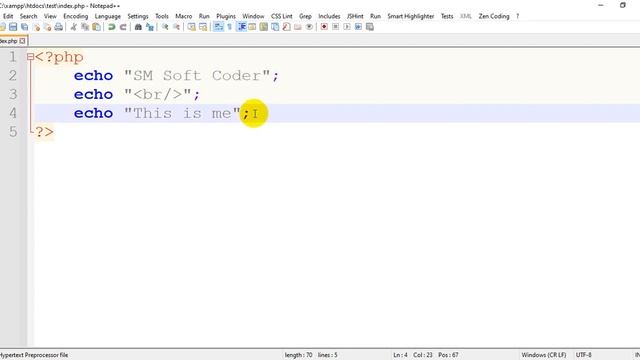Click the Save file toolbar icon
Image resolution: width=640 pixels, height=360 pixels.
[x=13, y=27]
